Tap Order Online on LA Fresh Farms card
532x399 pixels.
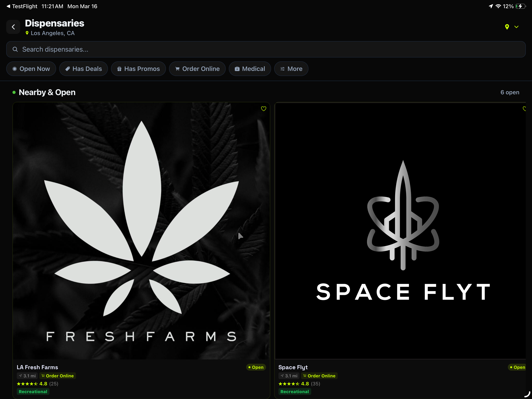[x=57, y=376]
